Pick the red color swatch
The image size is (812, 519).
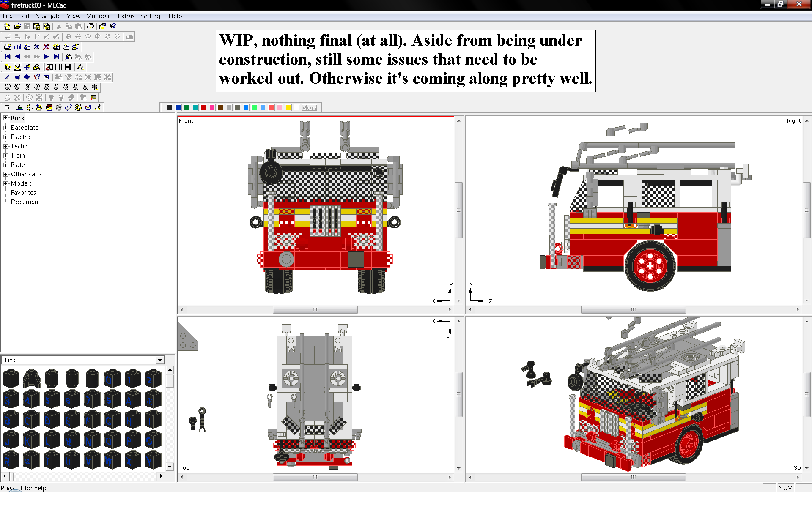203,108
